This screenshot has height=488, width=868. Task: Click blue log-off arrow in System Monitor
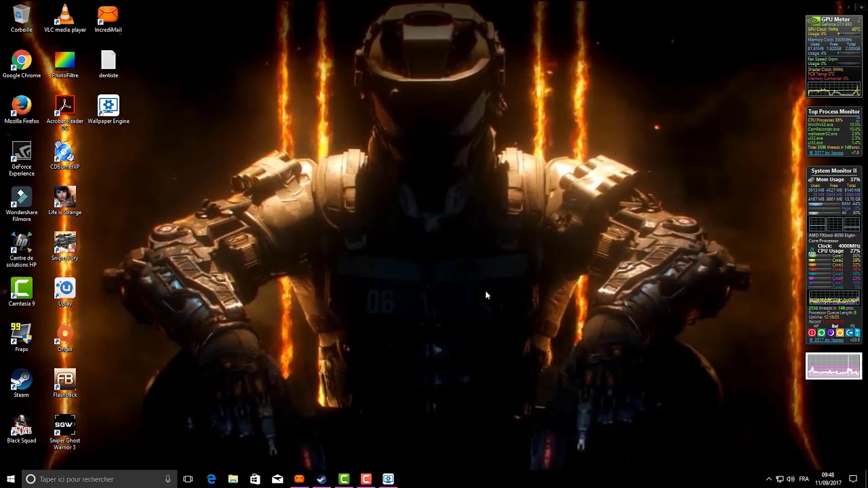[848, 333]
